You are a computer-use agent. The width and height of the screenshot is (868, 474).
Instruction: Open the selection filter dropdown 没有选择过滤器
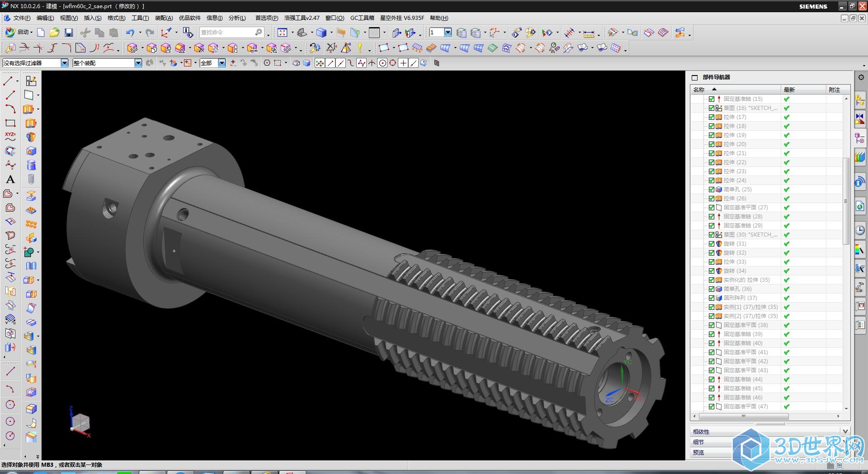coord(65,63)
